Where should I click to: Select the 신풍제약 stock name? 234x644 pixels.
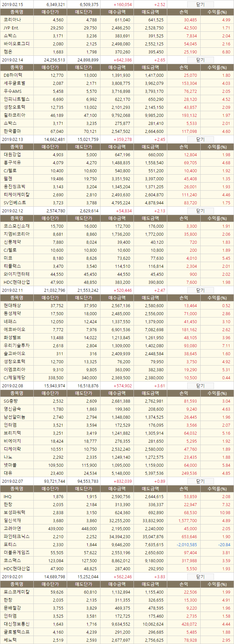click(x=12, y=242)
